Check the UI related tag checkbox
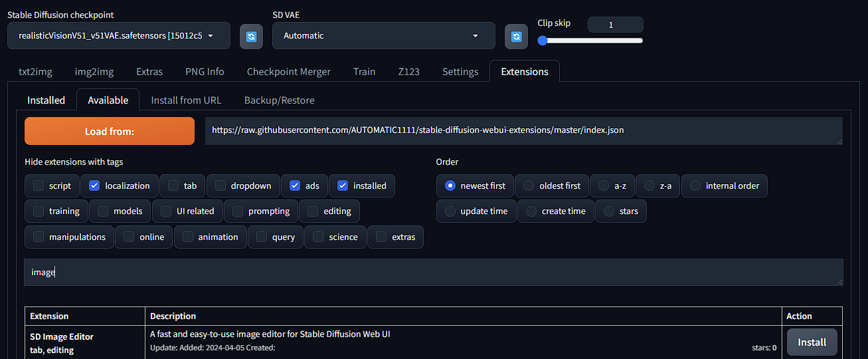This screenshot has height=359, width=868. pos(166,211)
